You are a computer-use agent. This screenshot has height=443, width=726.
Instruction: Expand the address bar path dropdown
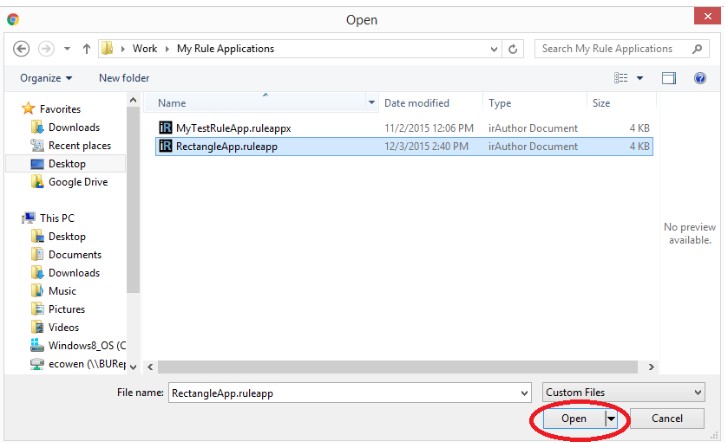(494, 48)
